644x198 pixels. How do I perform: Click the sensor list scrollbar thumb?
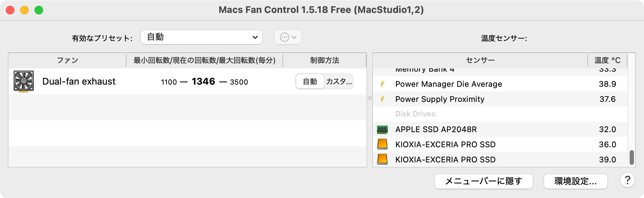631,157
